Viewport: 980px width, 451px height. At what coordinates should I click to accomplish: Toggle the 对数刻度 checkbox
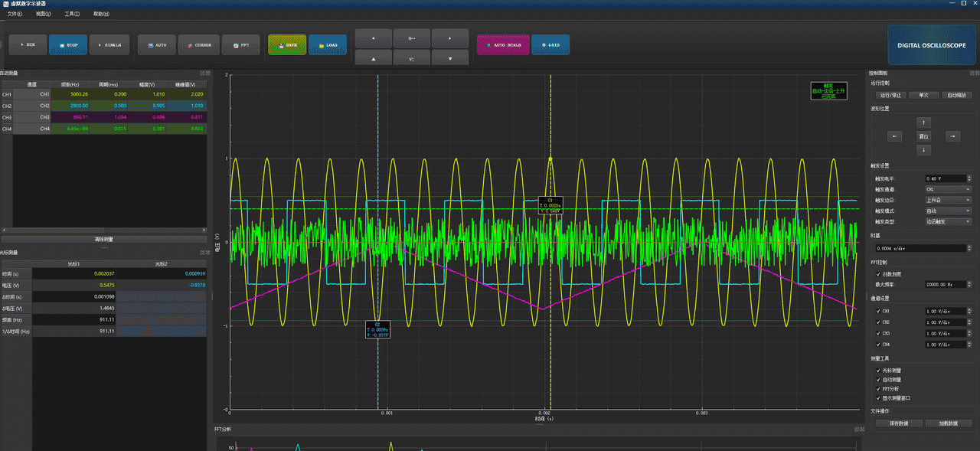coord(878,273)
